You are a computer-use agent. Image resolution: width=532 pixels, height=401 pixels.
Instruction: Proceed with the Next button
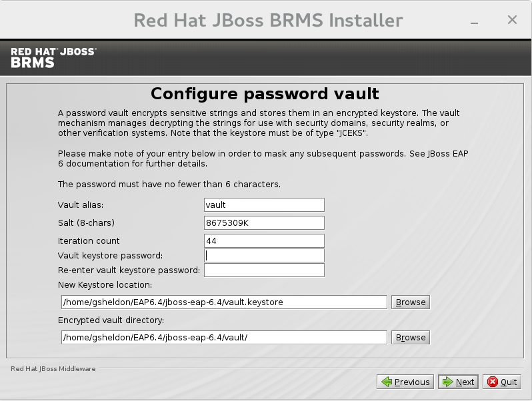click(x=458, y=382)
